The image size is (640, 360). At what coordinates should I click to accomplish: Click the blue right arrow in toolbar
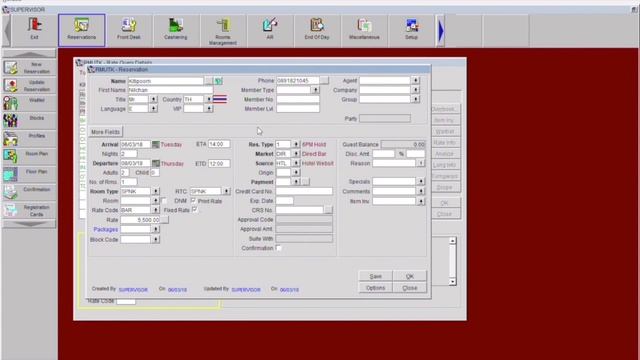click(x=440, y=31)
